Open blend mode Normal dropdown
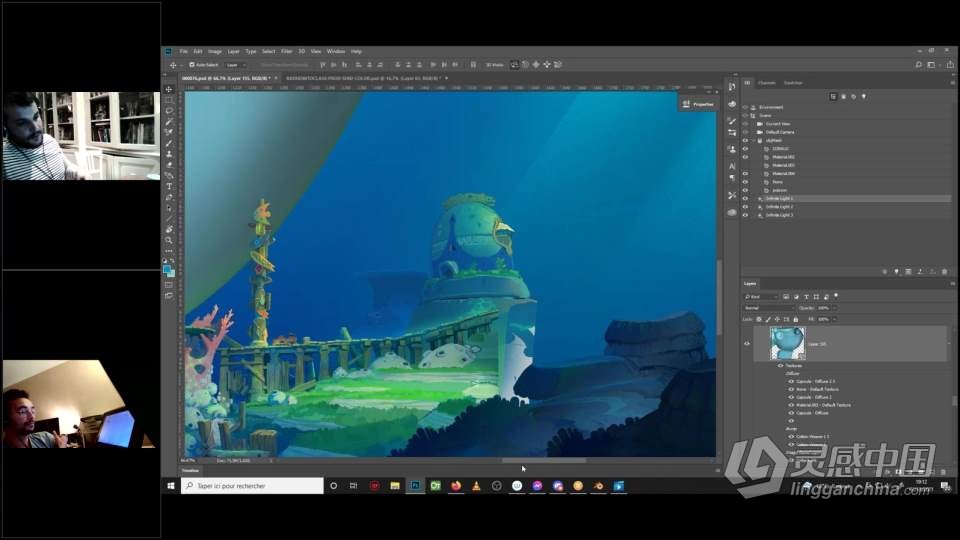The height and width of the screenshot is (540, 960). [x=768, y=308]
